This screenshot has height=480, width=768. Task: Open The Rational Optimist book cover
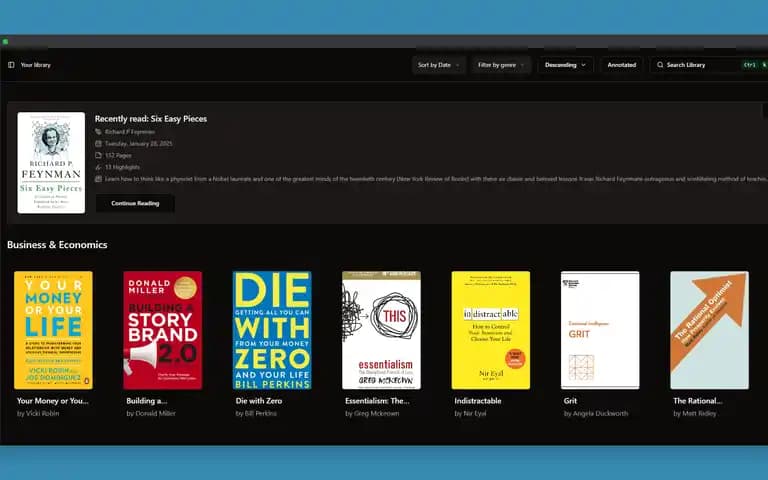point(709,330)
